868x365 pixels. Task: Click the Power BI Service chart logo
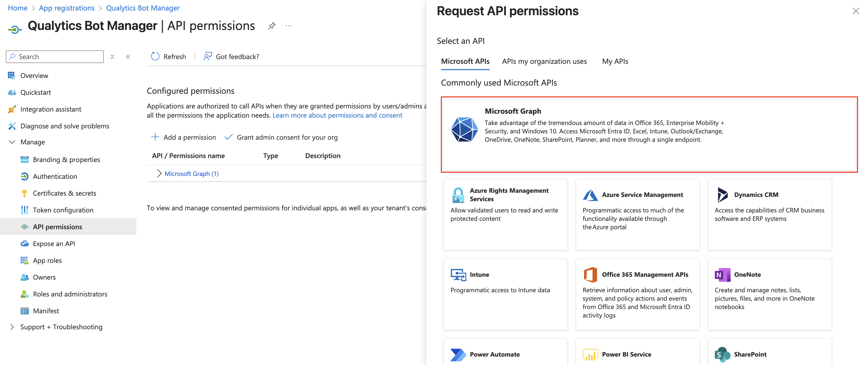click(590, 355)
